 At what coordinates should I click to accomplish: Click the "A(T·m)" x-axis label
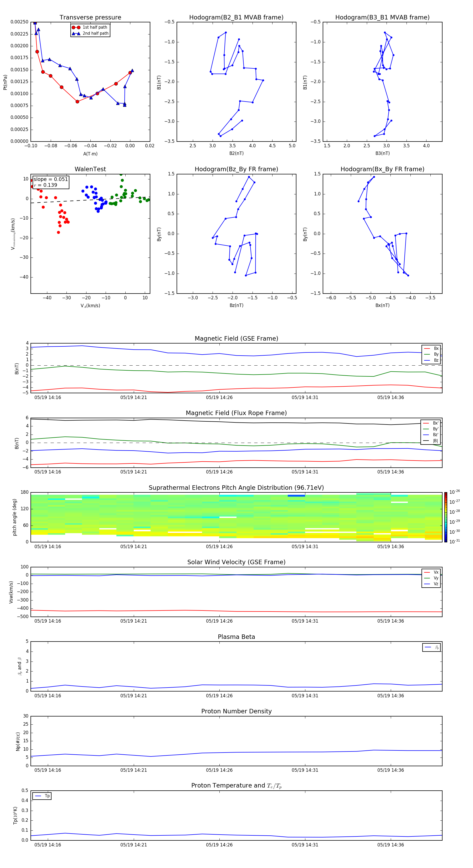(90, 154)
